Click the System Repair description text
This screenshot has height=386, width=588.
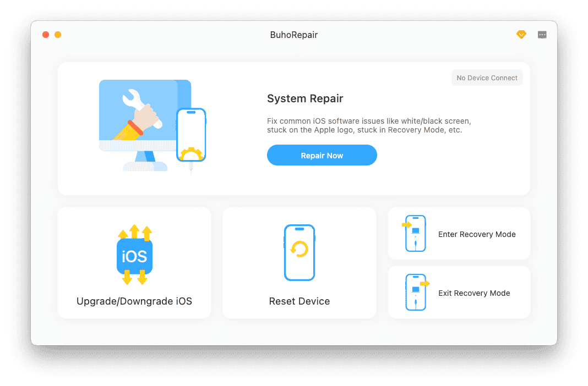(368, 125)
